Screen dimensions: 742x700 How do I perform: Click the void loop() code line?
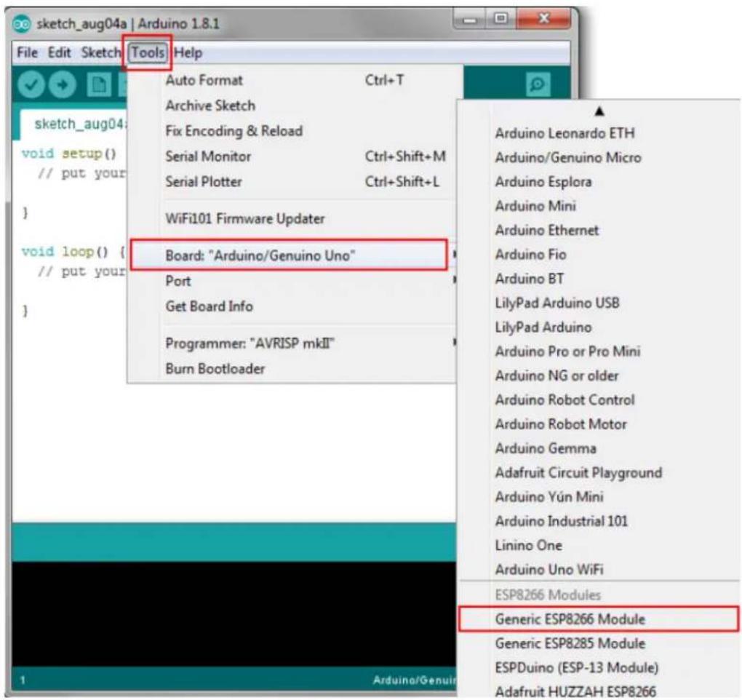[x=73, y=252]
